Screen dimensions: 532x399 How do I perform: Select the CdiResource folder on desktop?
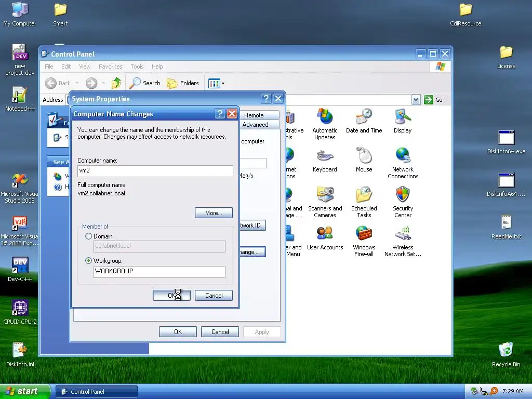465,14
